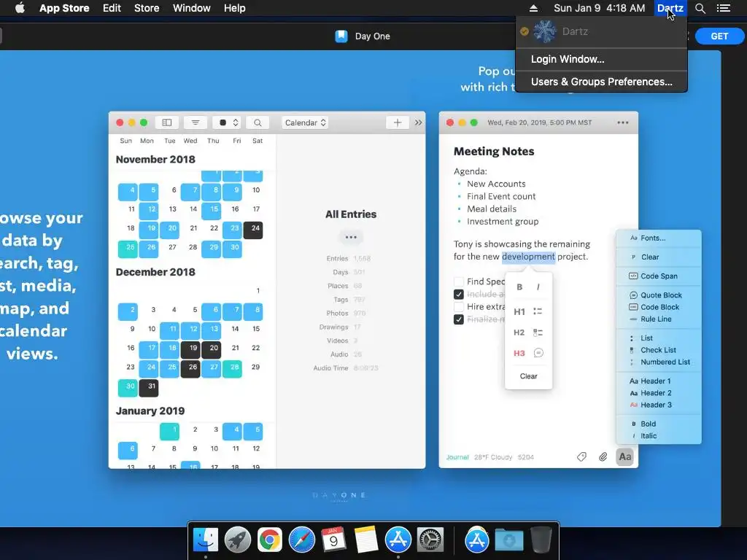Click the Italic I icon in formatting popup
The height and width of the screenshot is (560, 747).
point(538,287)
